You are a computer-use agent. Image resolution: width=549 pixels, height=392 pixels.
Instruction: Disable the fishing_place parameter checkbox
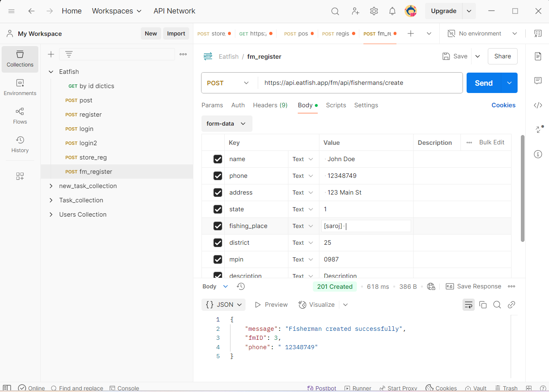[218, 226]
